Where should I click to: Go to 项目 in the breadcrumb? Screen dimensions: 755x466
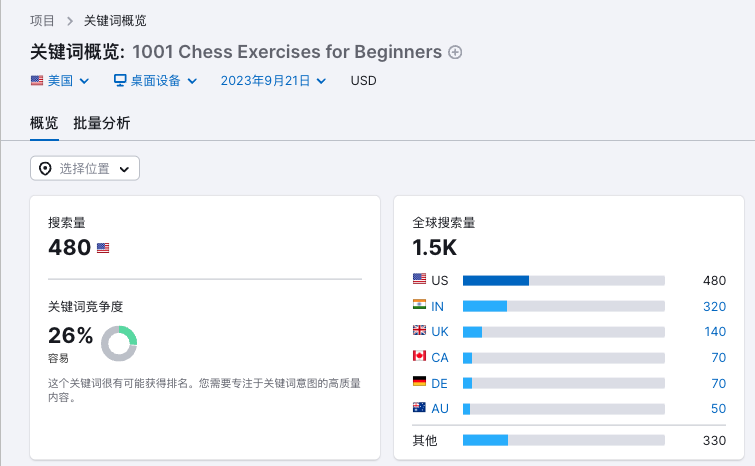(x=43, y=20)
